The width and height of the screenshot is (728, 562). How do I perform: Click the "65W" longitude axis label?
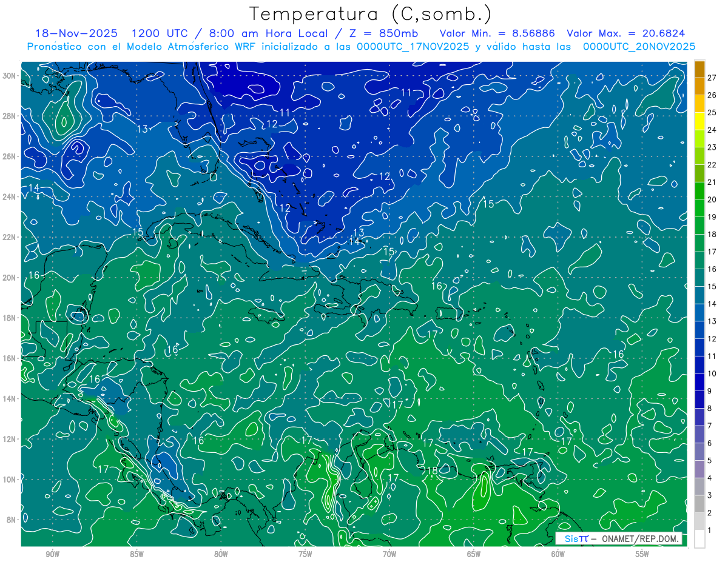click(474, 554)
